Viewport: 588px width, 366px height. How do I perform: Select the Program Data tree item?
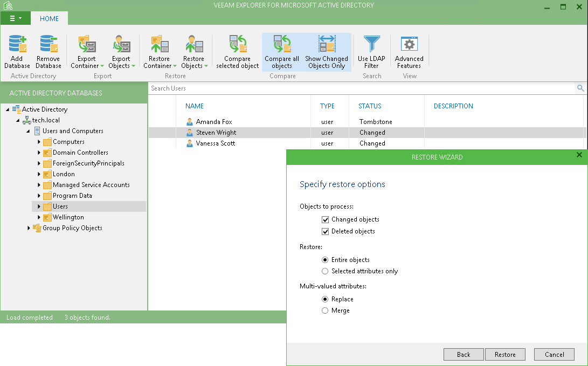(72, 196)
